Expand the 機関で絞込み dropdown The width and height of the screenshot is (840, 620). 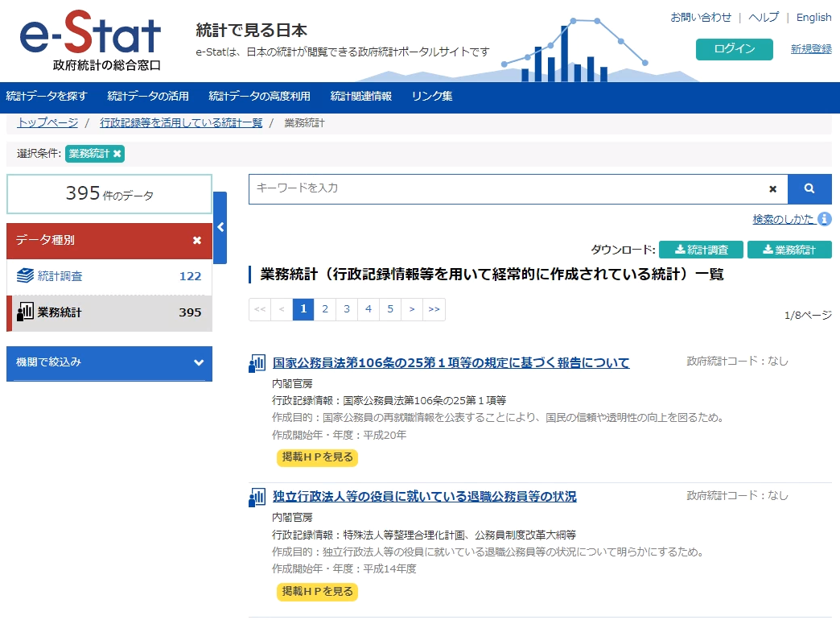pos(109,363)
